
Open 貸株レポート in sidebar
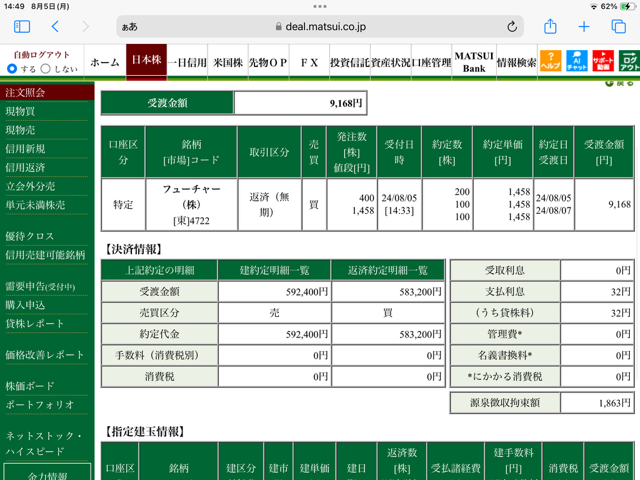click(x=34, y=324)
